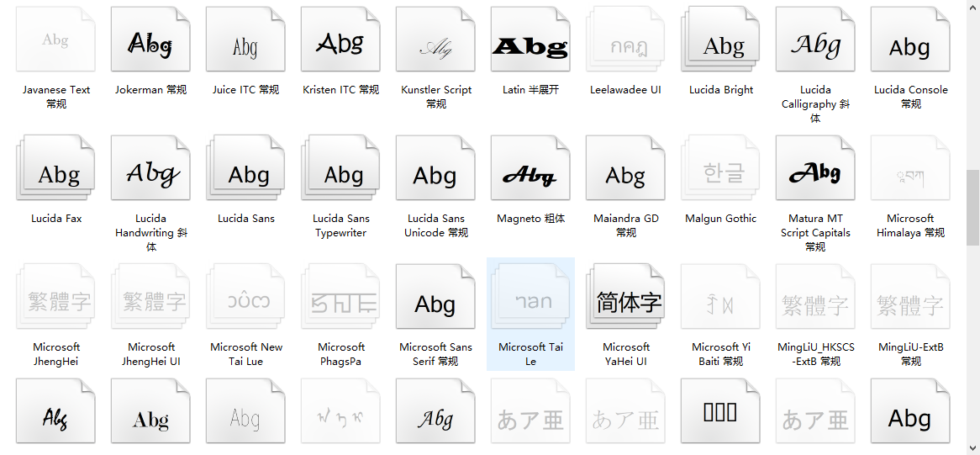Select the Lucida Sans font family
The width and height of the screenshot is (980, 455).
245,168
